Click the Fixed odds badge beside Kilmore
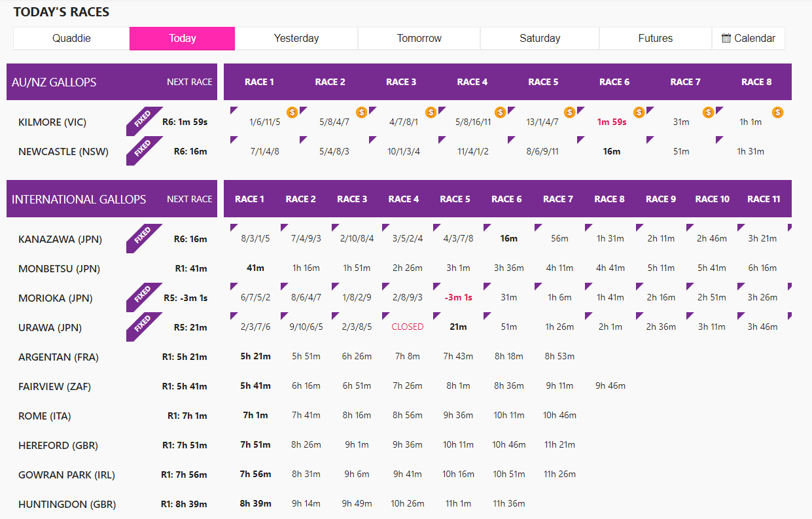Screen dimensions: 812x519 click(142, 121)
